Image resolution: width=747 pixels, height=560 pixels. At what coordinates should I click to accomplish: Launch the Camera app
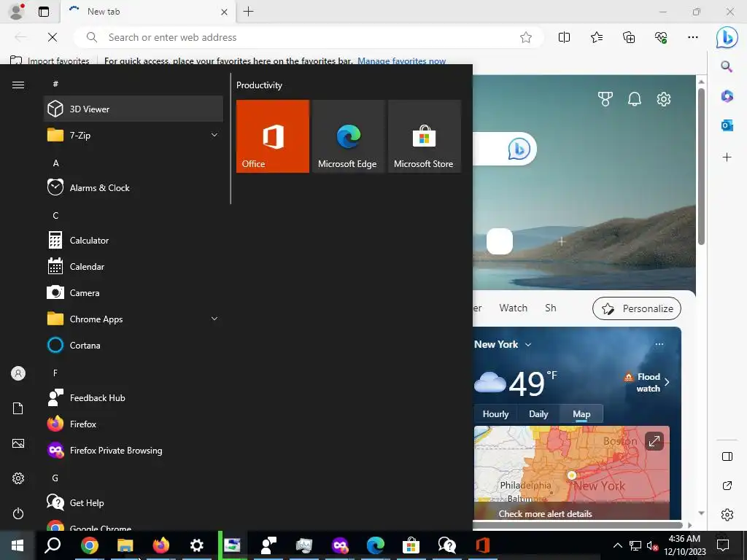point(133,292)
